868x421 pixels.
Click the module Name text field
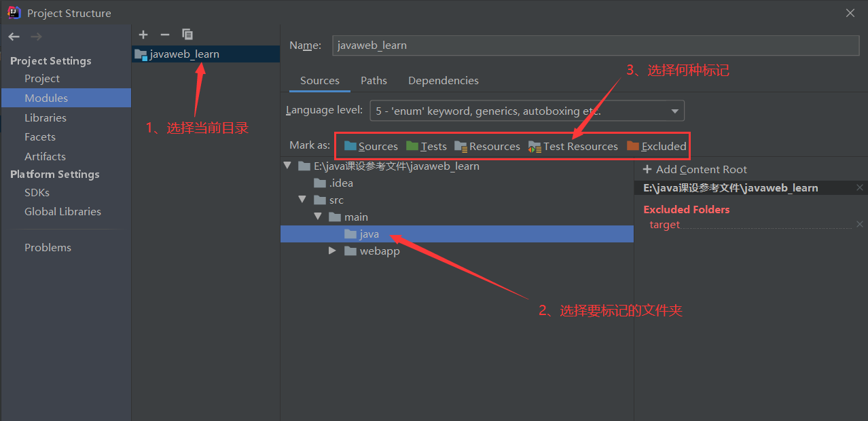pyautogui.click(x=596, y=45)
